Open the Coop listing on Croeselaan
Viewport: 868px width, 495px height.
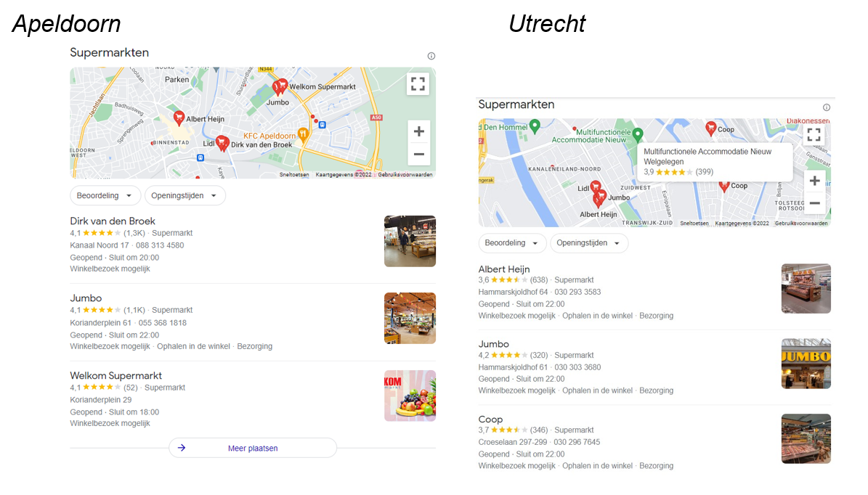tap(490, 420)
